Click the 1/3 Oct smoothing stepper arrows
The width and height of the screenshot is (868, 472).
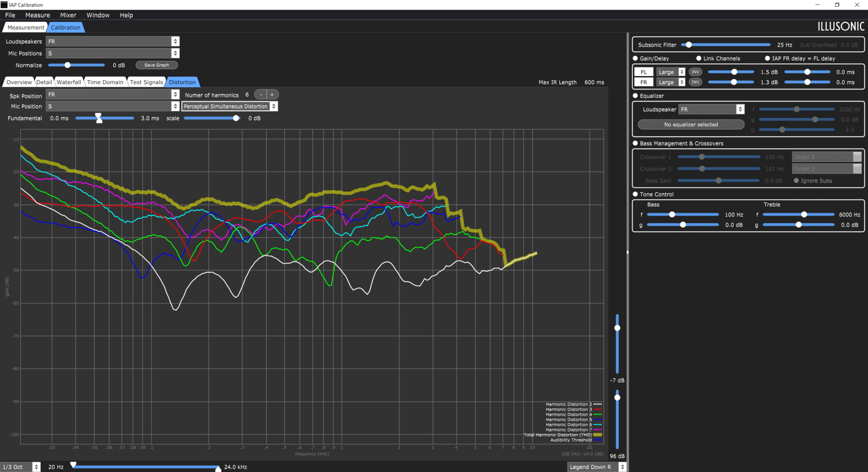[x=37, y=467]
